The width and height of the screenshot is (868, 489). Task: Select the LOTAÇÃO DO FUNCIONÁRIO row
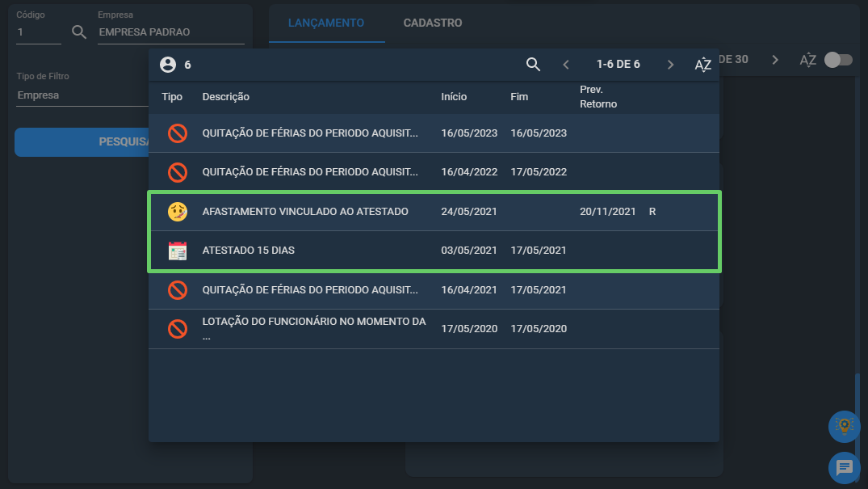434,329
